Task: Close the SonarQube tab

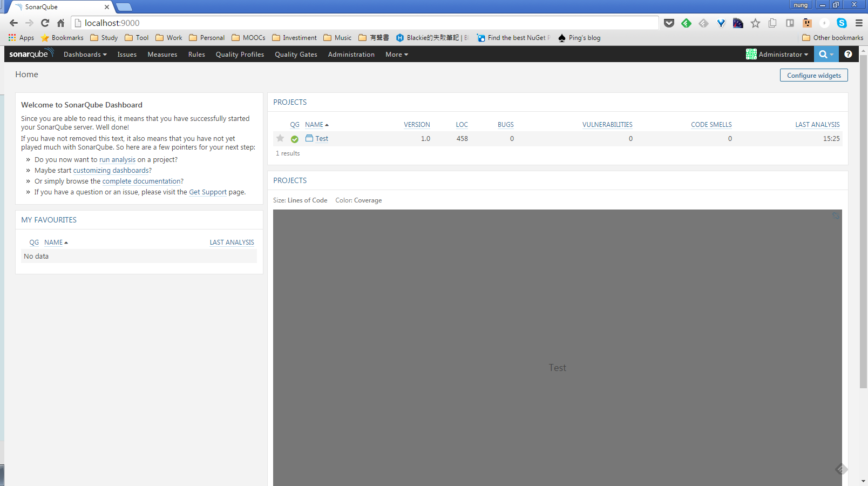Action: click(106, 7)
